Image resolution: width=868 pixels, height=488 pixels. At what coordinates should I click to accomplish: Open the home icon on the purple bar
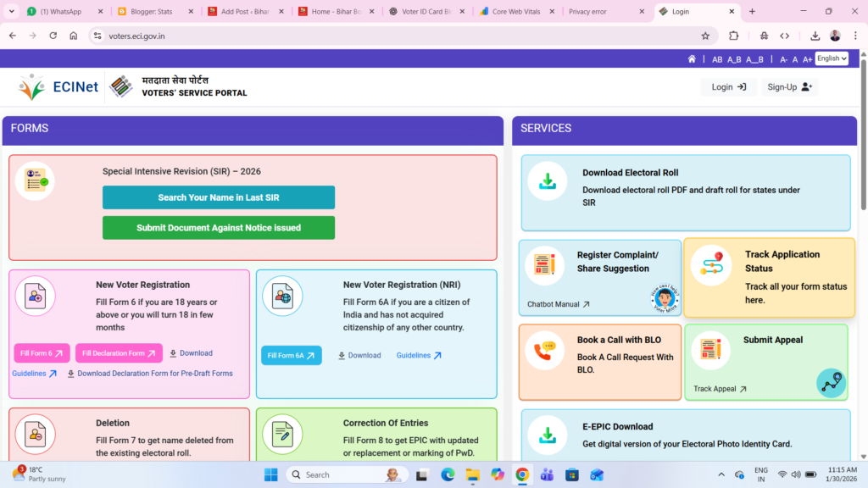692,58
